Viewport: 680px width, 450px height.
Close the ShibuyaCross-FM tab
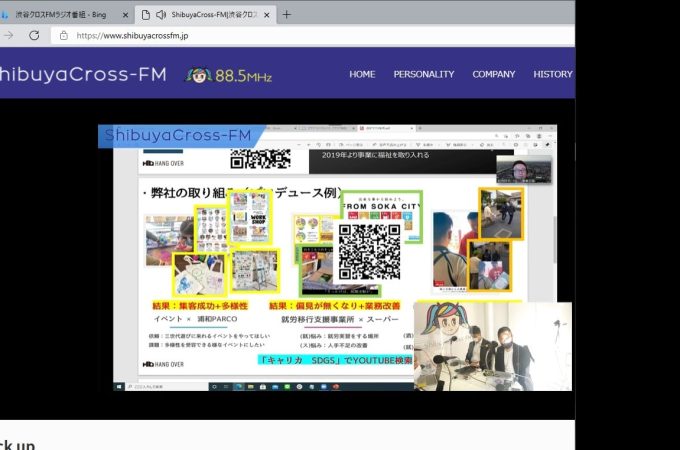264,15
